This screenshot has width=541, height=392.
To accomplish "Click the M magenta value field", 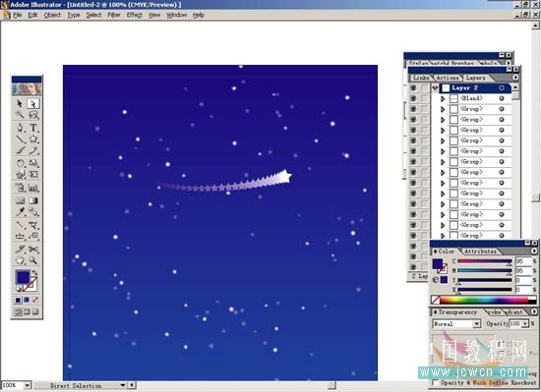I will click(523, 271).
